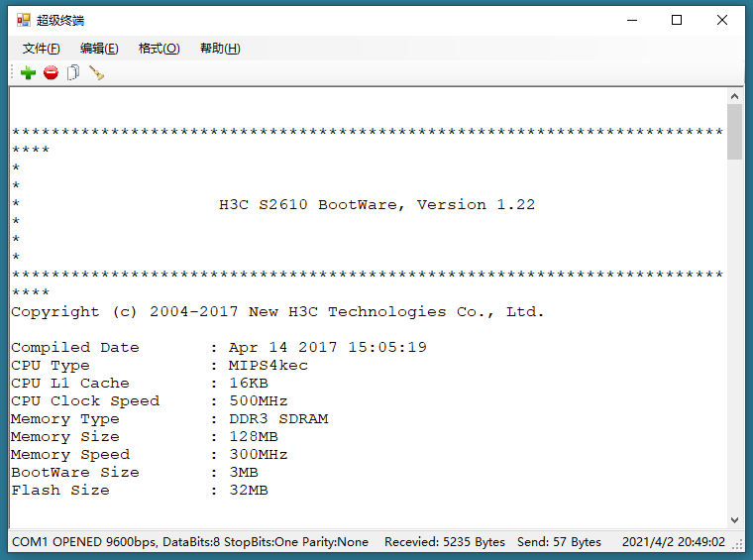The height and width of the screenshot is (560, 753).
Task: Open the 编辑(E) menu
Action: [99, 49]
